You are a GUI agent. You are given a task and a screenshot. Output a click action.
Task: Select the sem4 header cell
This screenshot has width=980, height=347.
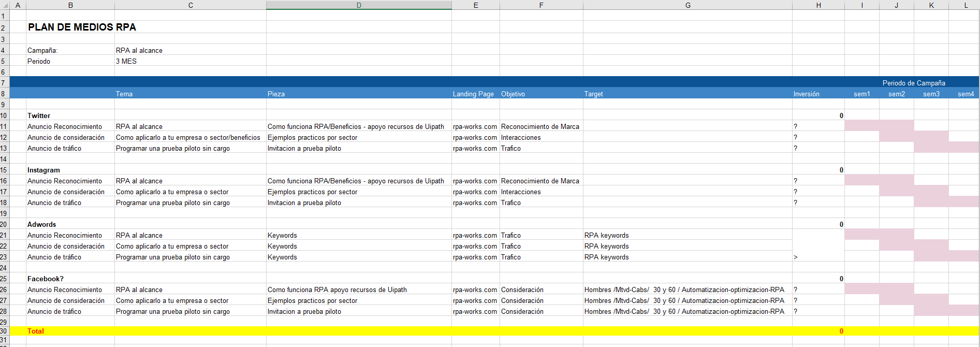[964, 94]
